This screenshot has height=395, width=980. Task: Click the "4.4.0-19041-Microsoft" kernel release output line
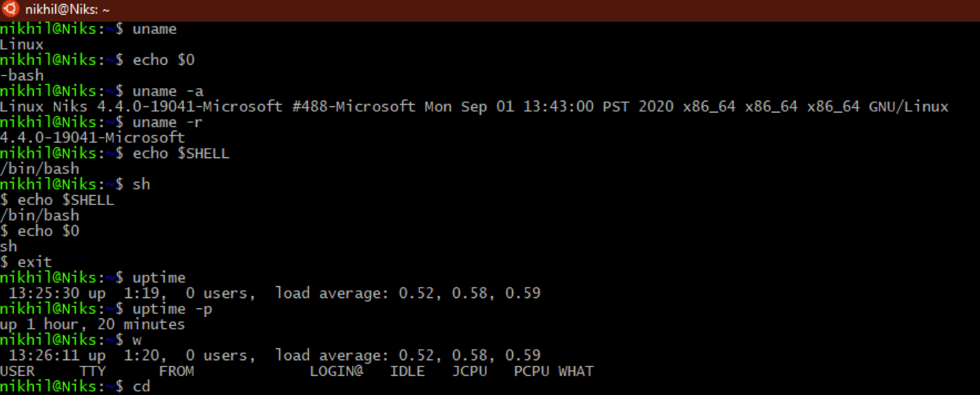[92, 138]
